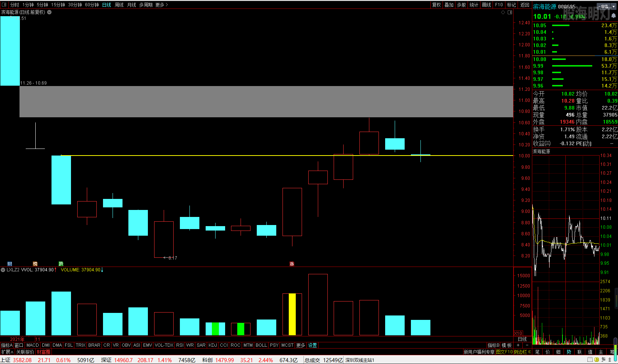Open the chart options circle arrow icon
Image resolution: width=618 pixels, height=364 pixels.
(x=49, y=12)
